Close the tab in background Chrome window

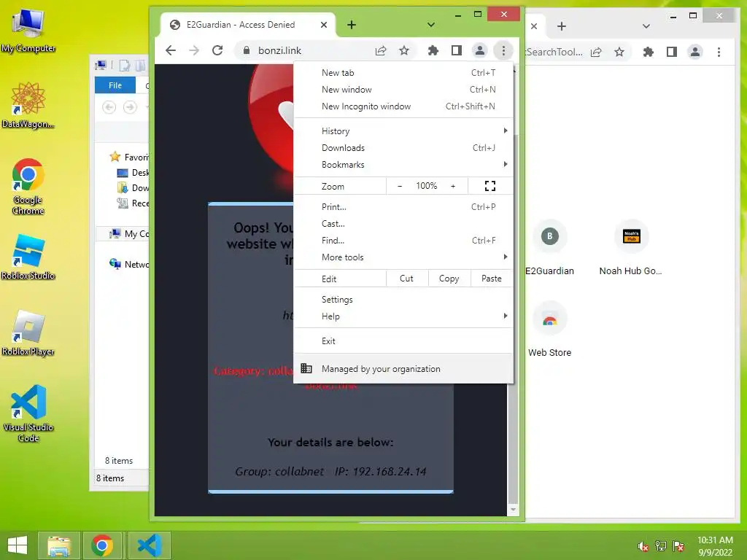534,26
